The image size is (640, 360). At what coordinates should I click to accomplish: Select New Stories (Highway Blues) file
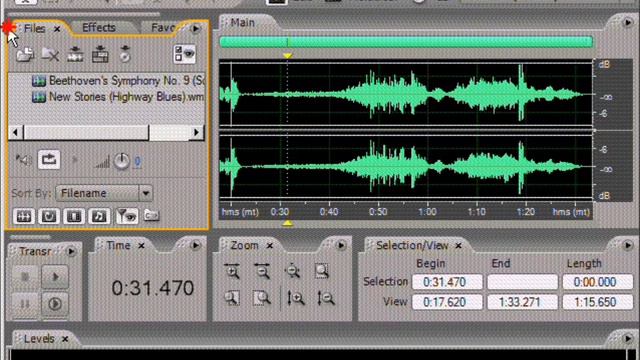point(118,97)
